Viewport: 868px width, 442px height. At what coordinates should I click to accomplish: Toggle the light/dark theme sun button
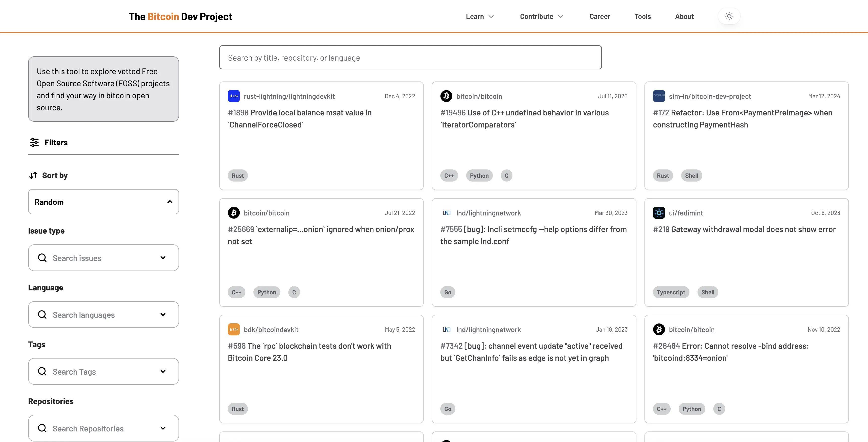(x=729, y=16)
